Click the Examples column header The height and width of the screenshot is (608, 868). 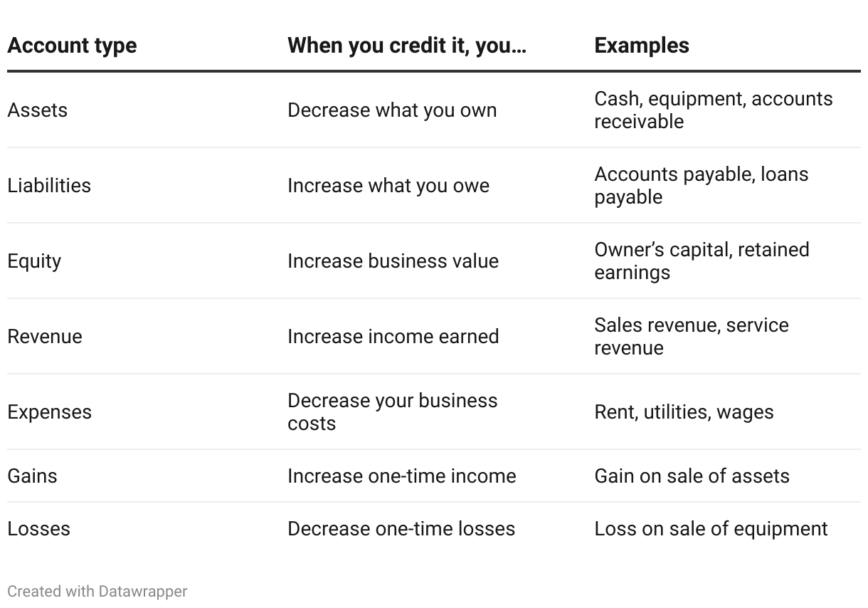(x=642, y=46)
